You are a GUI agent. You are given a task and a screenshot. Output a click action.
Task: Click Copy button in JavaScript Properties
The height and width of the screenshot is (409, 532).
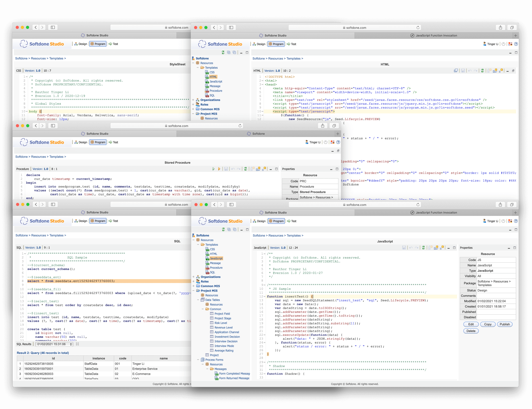(488, 324)
